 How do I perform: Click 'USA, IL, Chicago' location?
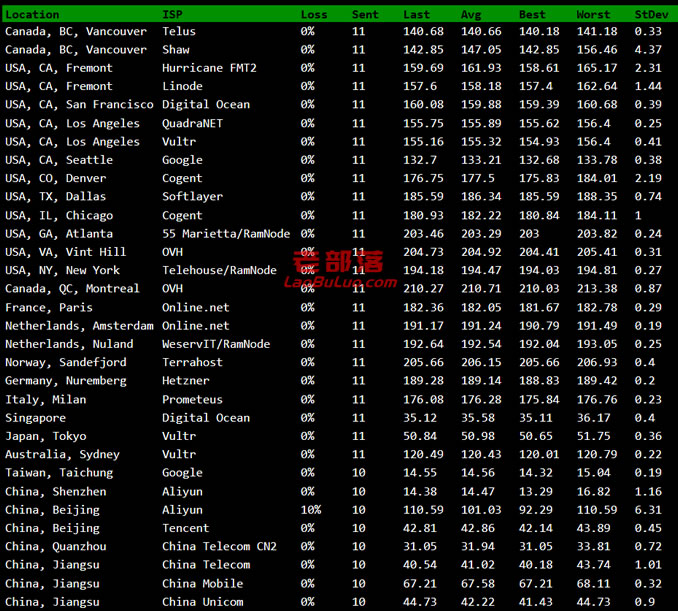[59, 215]
